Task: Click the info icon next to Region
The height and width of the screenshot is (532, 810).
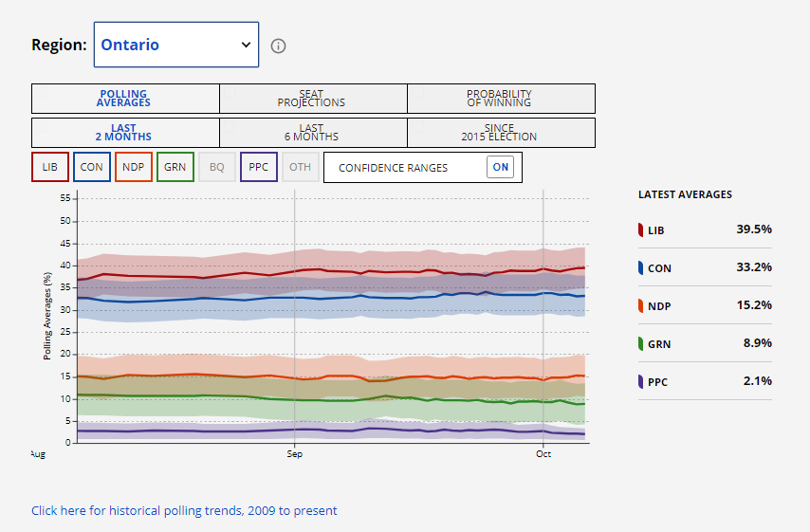Action: [278, 46]
